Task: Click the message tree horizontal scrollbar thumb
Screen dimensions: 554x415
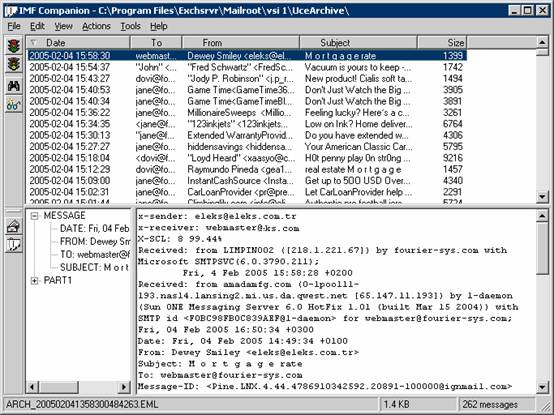Action: (x=59, y=387)
